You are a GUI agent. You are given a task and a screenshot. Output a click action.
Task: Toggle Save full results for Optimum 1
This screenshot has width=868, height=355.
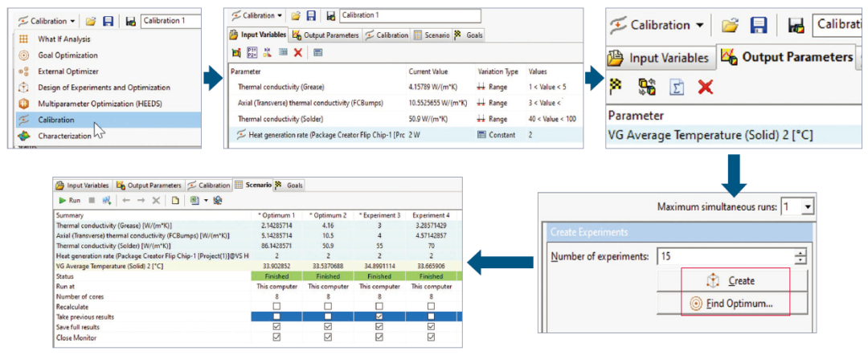coord(276,326)
